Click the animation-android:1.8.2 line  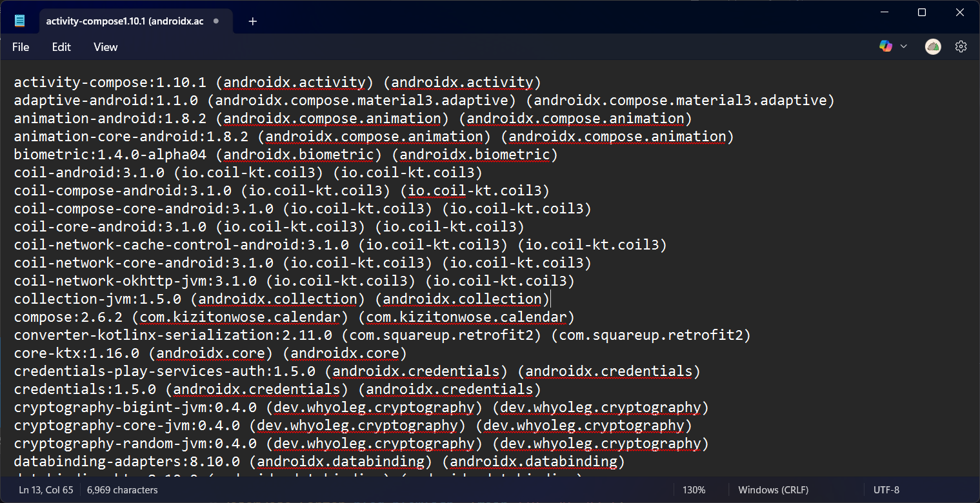pyautogui.click(x=353, y=119)
